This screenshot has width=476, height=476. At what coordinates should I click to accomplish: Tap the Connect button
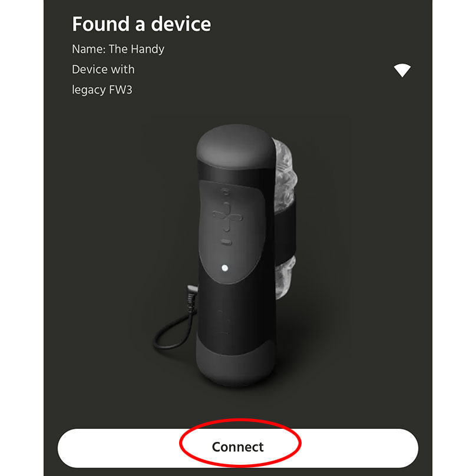[237, 448]
